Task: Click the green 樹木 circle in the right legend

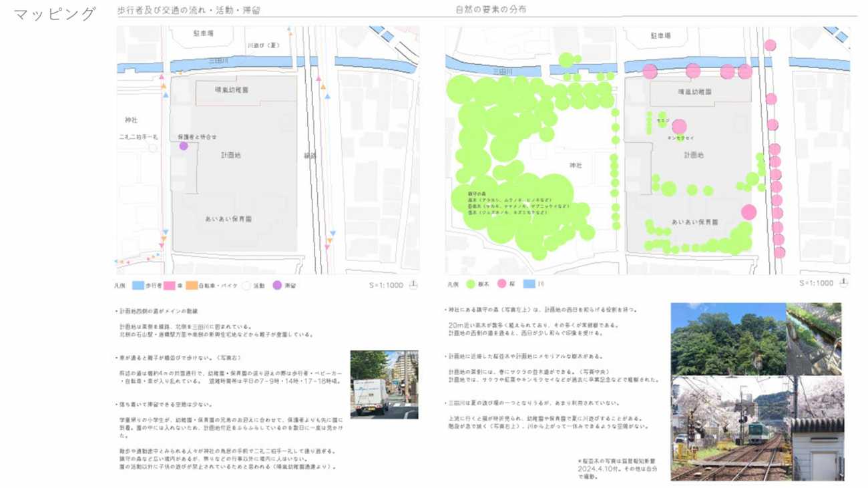Action: 471,284
